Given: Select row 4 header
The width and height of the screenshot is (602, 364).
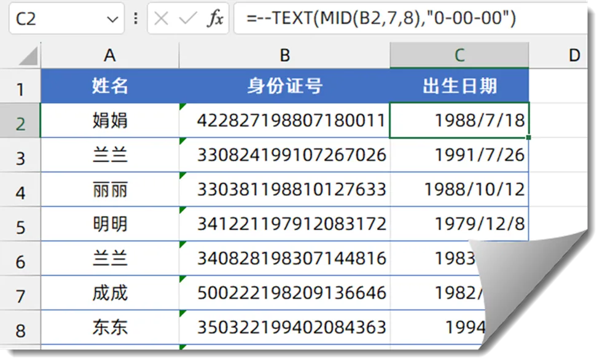Looking at the screenshot, I should (20, 193).
